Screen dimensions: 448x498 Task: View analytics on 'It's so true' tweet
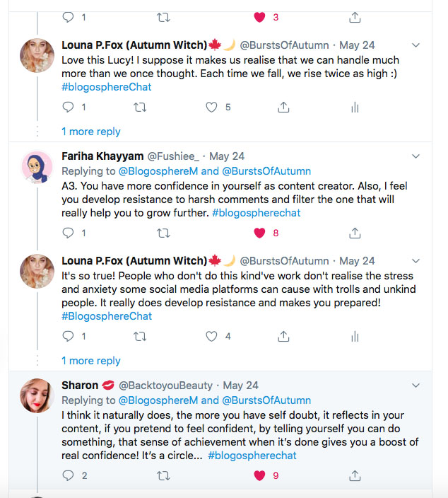coord(355,336)
